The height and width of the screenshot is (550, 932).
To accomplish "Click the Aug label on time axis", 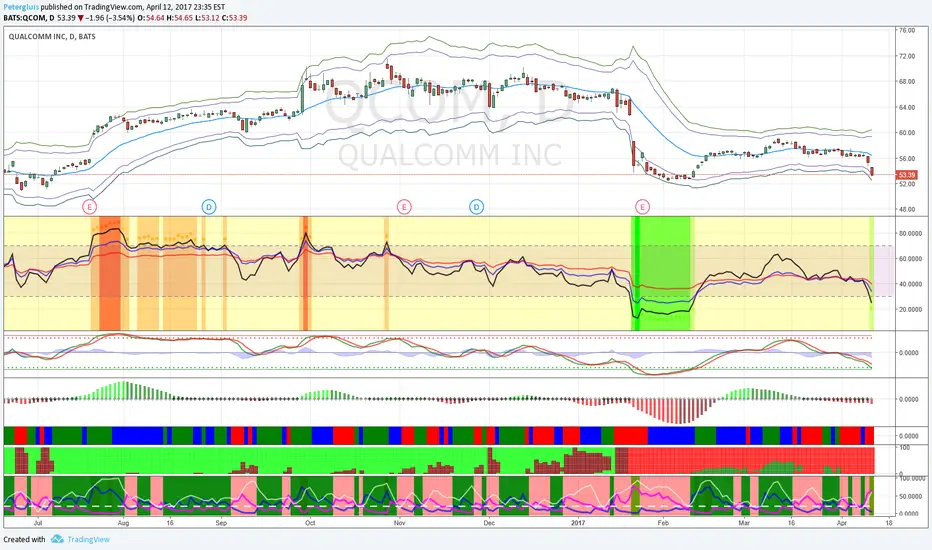I will (123, 523).
